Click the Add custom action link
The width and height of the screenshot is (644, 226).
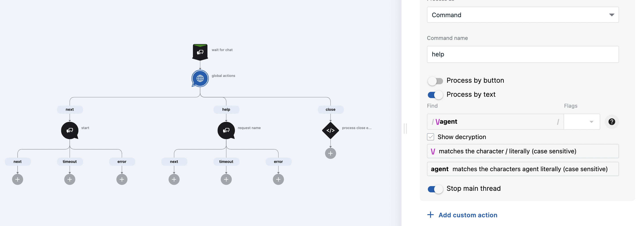point(468,215)
